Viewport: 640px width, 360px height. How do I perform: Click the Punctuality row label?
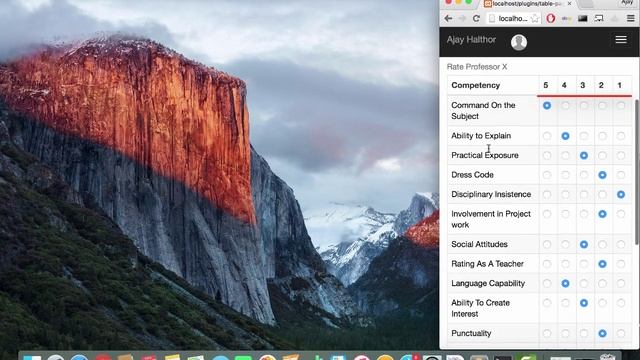point(471,333)
